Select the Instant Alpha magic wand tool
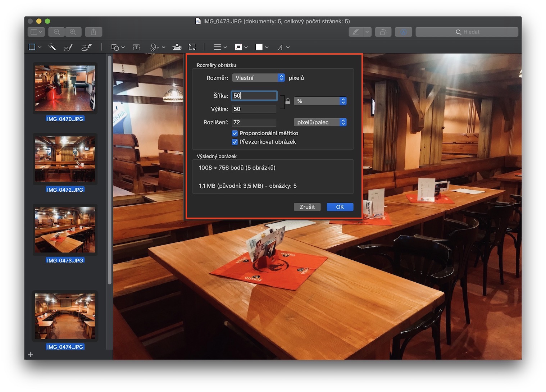 52,47
